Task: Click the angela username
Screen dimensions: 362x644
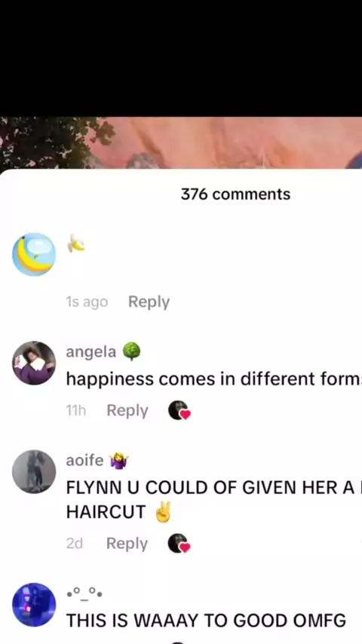Action: (x=91, y=352)
